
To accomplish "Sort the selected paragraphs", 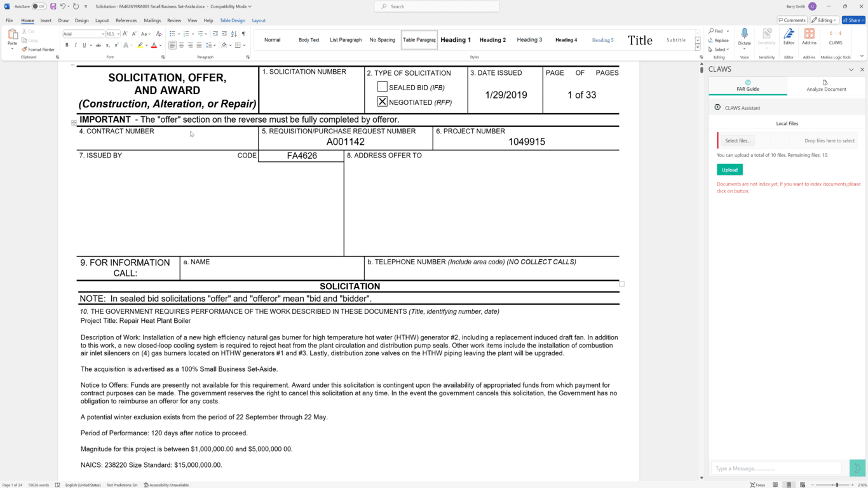I will click(234, 34).
